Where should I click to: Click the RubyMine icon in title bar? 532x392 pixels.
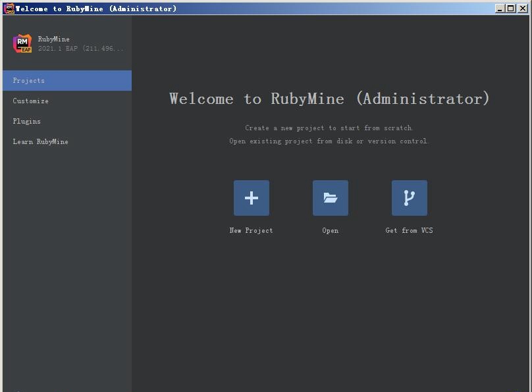(x=9, y=8)
